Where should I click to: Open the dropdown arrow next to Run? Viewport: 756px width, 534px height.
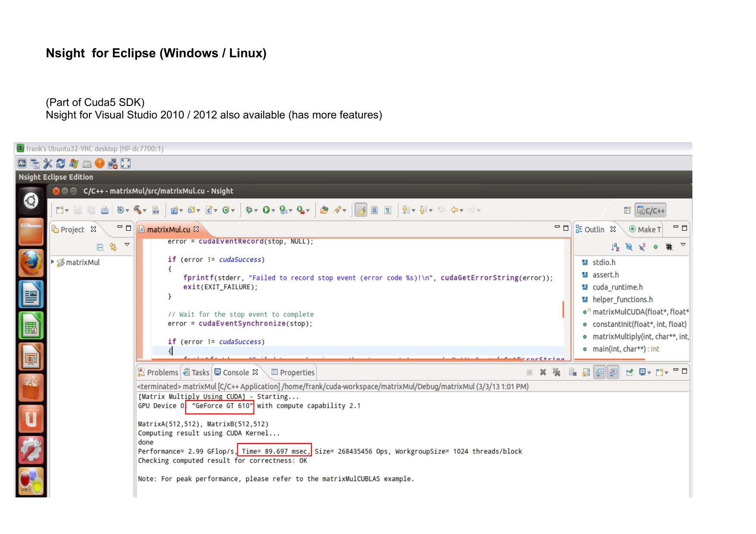click(273, 211)
